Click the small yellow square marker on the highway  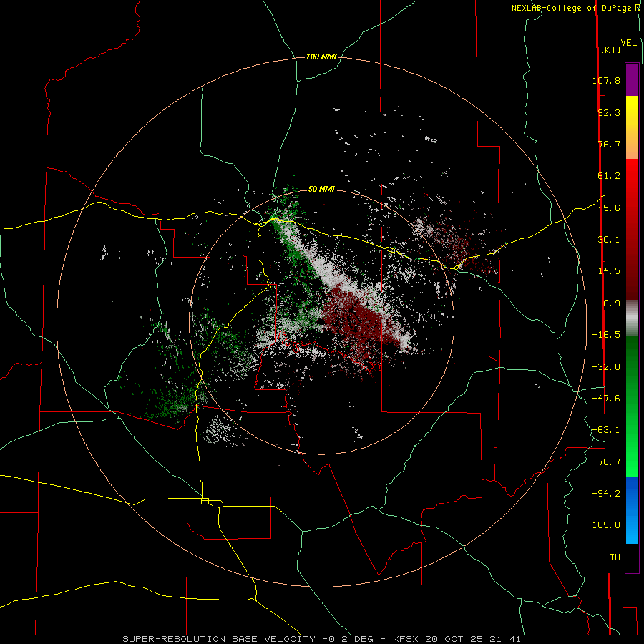pyautogui.click(x=205, y=501)
